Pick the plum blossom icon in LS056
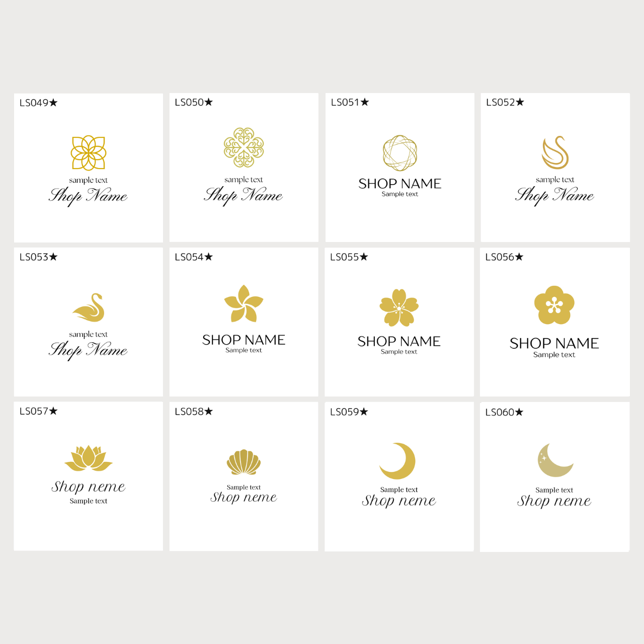This screenshot has height=644, width=644. [554, 305]
